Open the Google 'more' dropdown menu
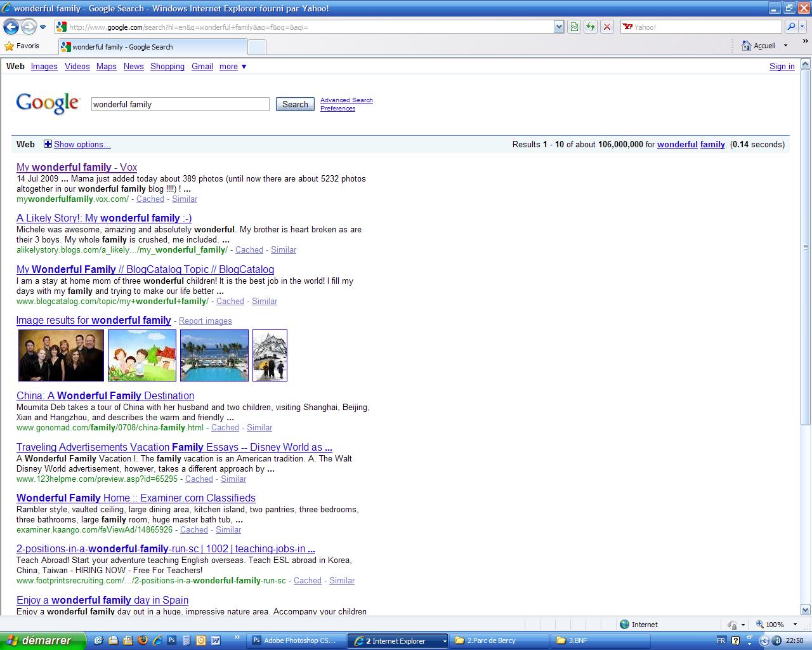The image size is (812, 650). 233,67
